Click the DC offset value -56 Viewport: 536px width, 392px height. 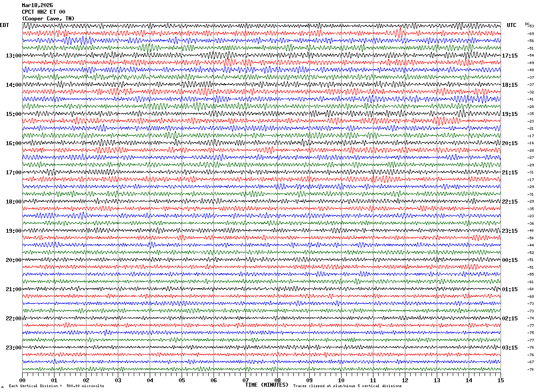(x=530, y=41)
